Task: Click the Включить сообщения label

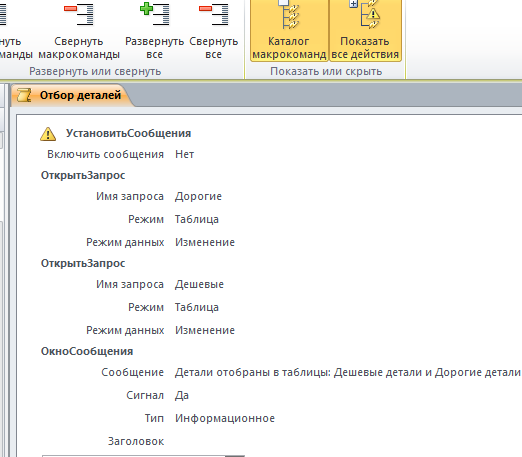Action: point(105,154)
